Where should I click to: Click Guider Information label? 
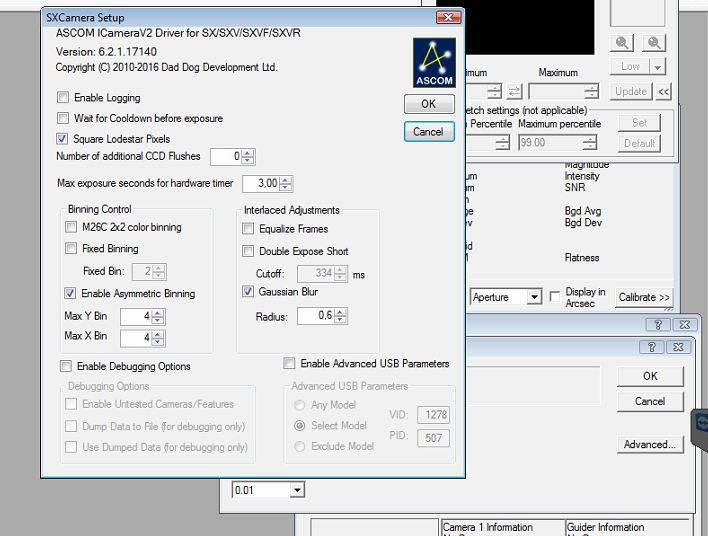click(606, 527)
